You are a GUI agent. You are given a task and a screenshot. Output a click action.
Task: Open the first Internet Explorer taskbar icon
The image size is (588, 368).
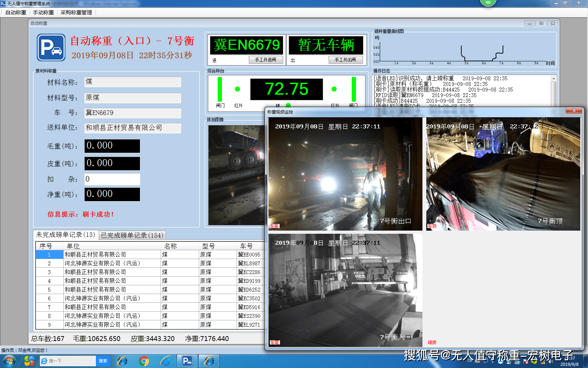(122, 361)
